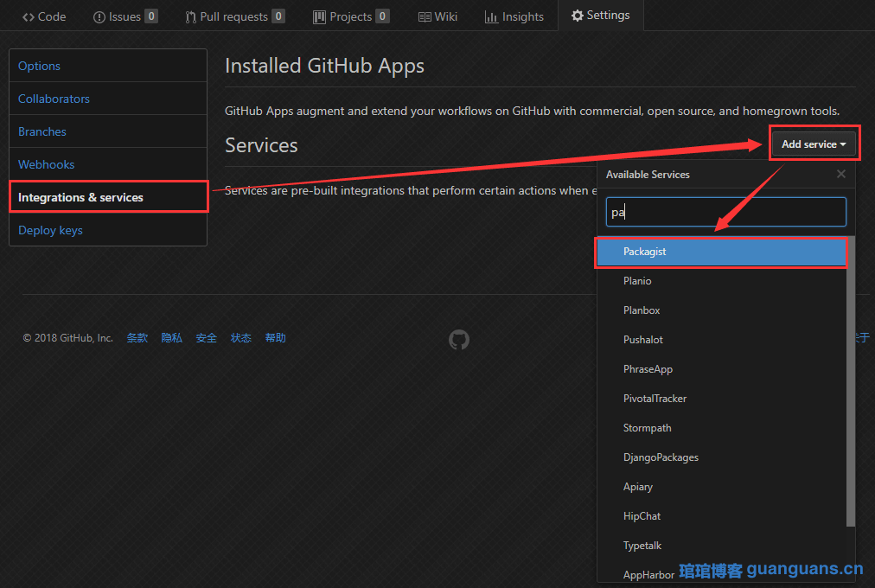Open the 安全 footer link
The height and width of the screenshot is (588, 875).
click(207, 338)
